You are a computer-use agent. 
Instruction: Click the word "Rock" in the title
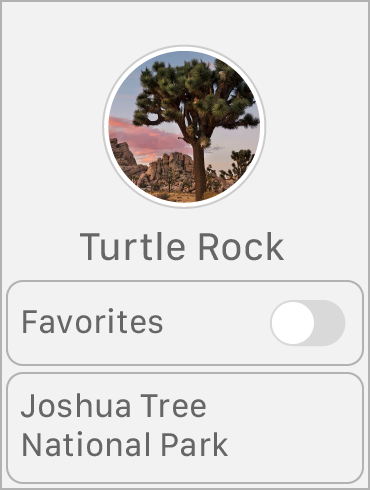pos(241,247)
